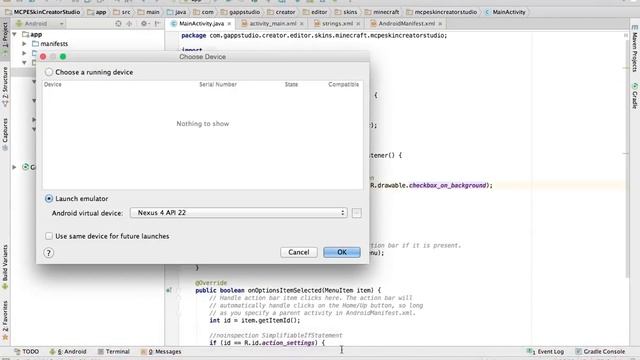Open the Structure sidebar tool window
The height and width of the screenshot is (360, 640).
[5, 87]
